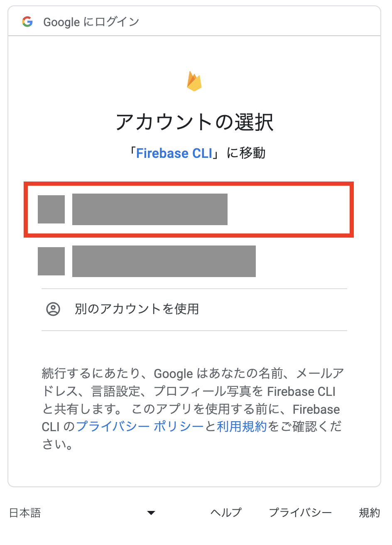392x545 pixels.
Task: Click the person icon beside 別のアカウントを使用
Action: (53, 309)
